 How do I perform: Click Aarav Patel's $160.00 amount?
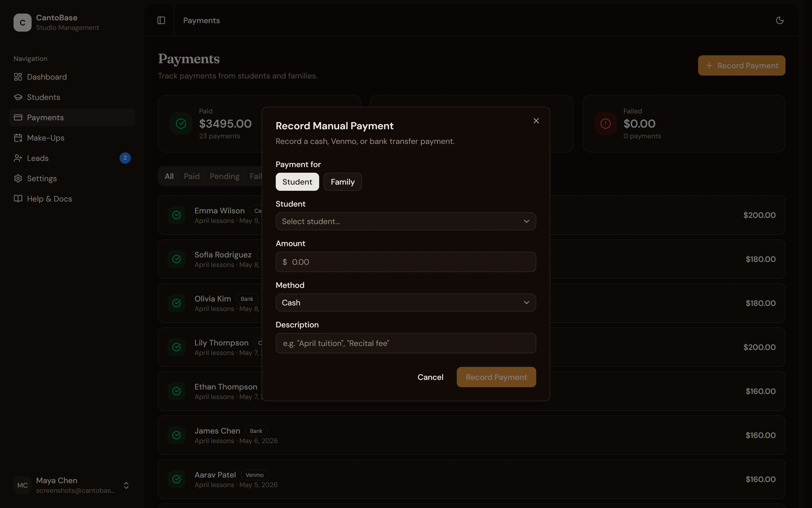coord(760,479)
